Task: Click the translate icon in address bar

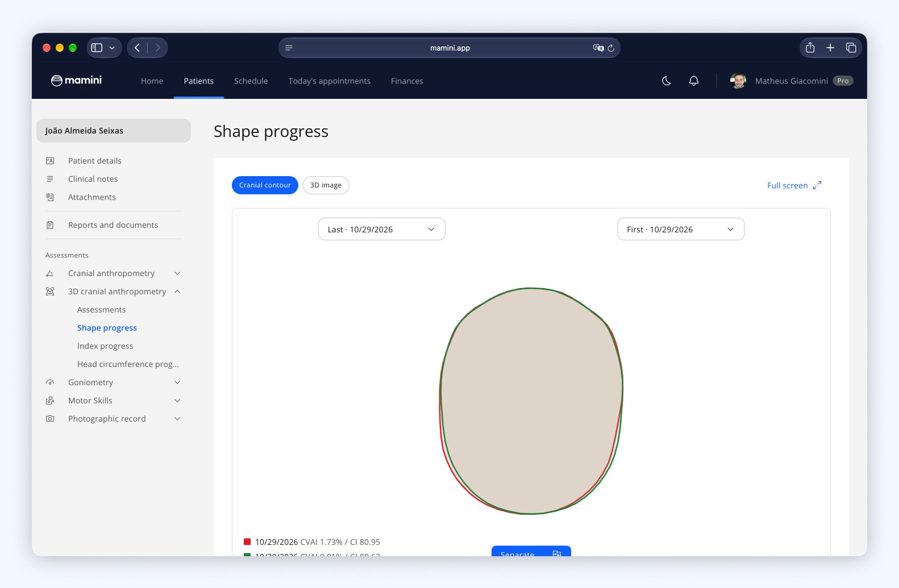Action: pos(598,48)
